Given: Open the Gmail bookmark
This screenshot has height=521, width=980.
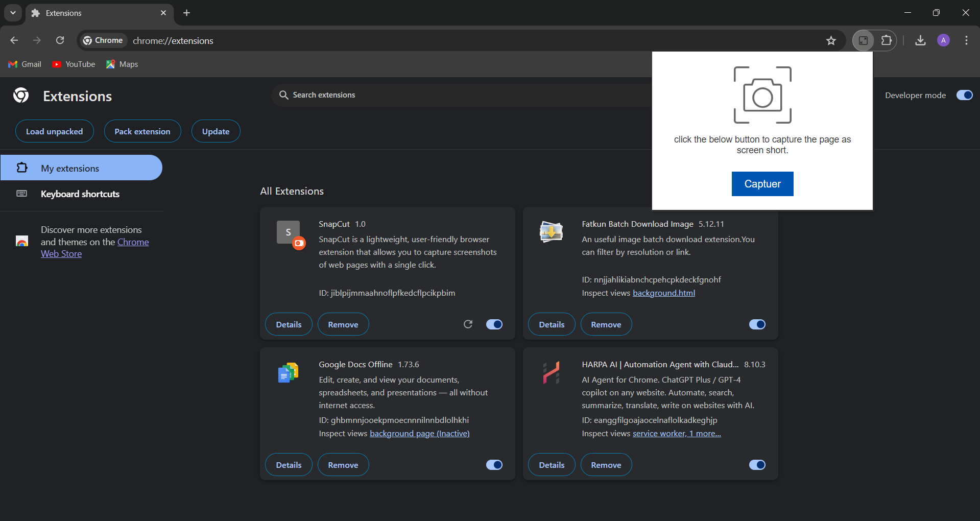Looking at the screenshot, I should point(25,64).
